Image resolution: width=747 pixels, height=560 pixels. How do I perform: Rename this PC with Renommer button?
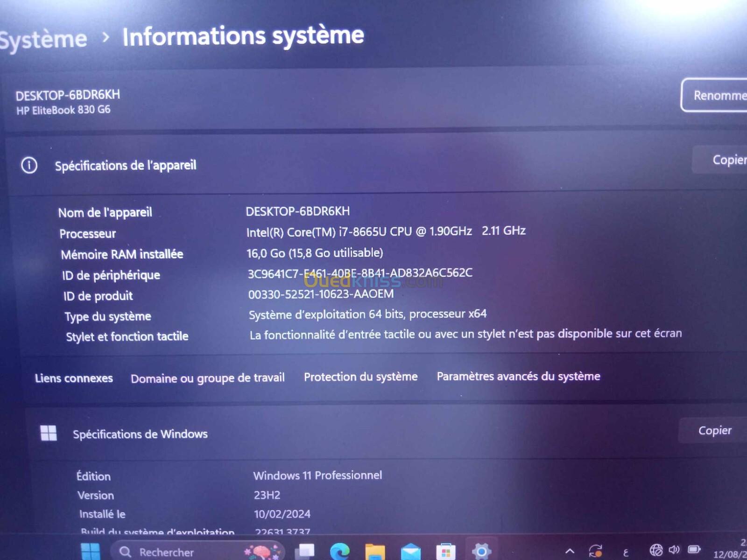point(714,95)
